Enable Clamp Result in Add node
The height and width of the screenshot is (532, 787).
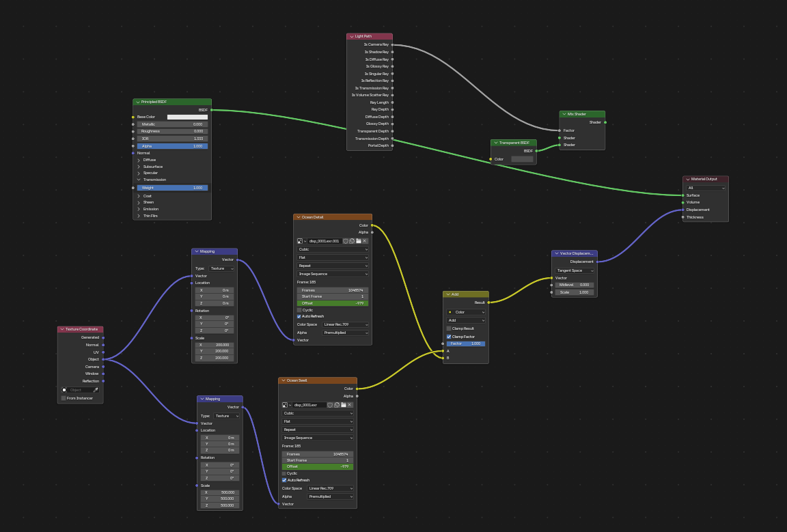coord(449,328)
